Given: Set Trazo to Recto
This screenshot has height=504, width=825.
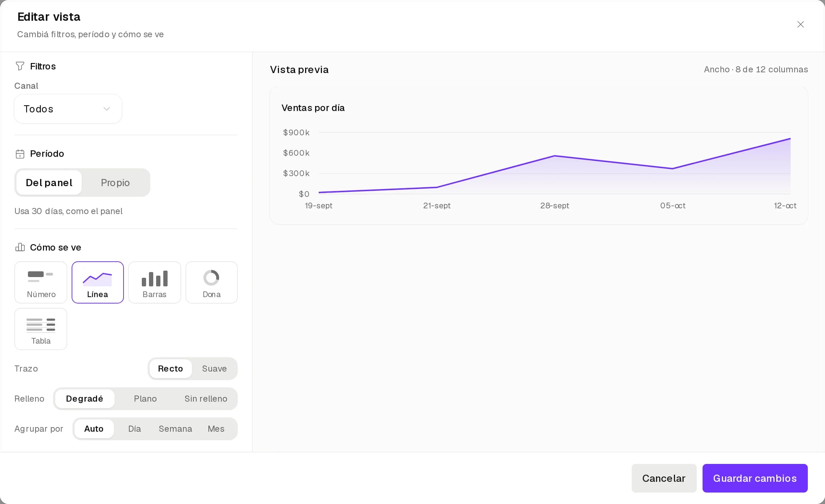Looking at the screenshot, I should tap(170, 369).
